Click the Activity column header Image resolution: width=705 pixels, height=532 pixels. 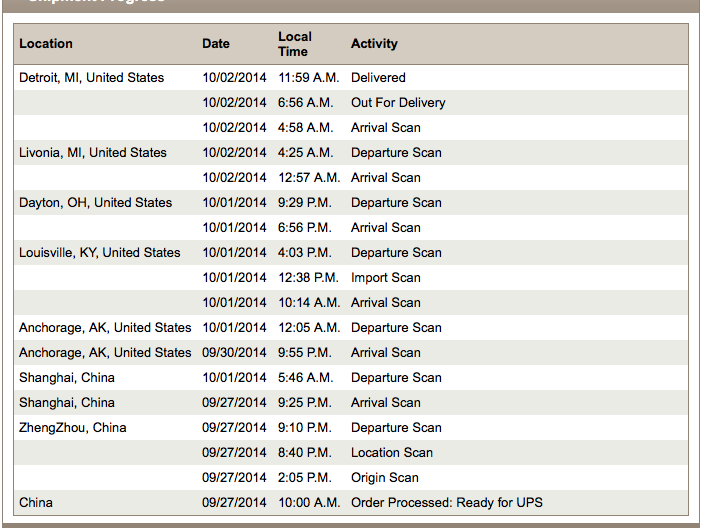(x=374, y=44)
